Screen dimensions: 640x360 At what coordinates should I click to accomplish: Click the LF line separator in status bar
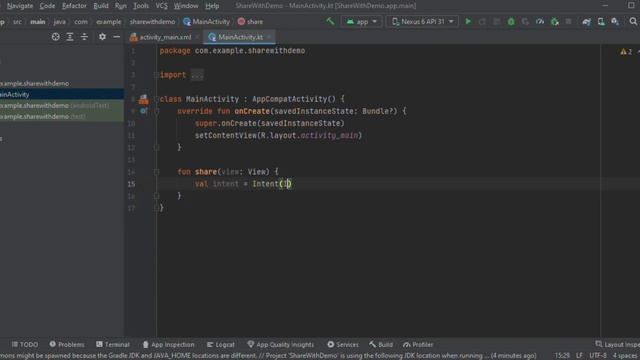tap(579, 356)
